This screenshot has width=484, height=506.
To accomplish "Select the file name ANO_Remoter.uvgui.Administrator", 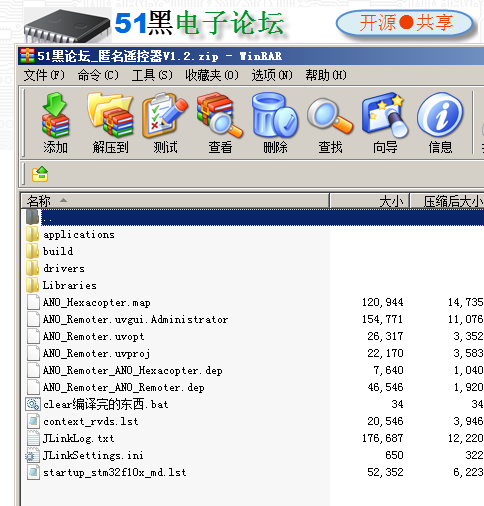I will coord(136,319).
